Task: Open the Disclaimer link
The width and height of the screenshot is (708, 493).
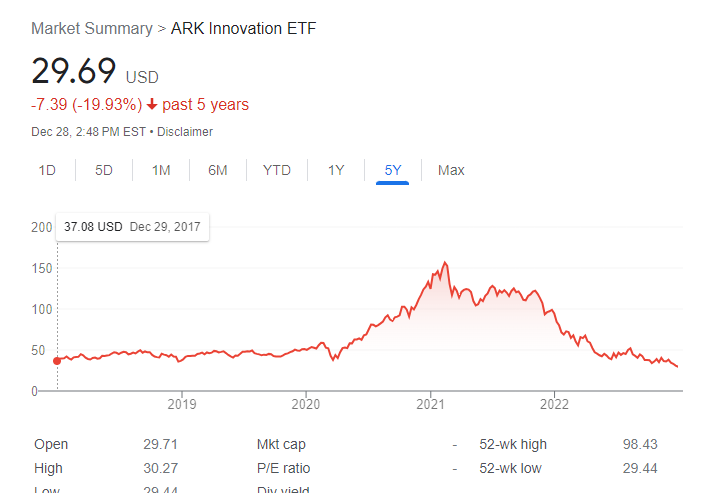Action: (x=185, y=132)
